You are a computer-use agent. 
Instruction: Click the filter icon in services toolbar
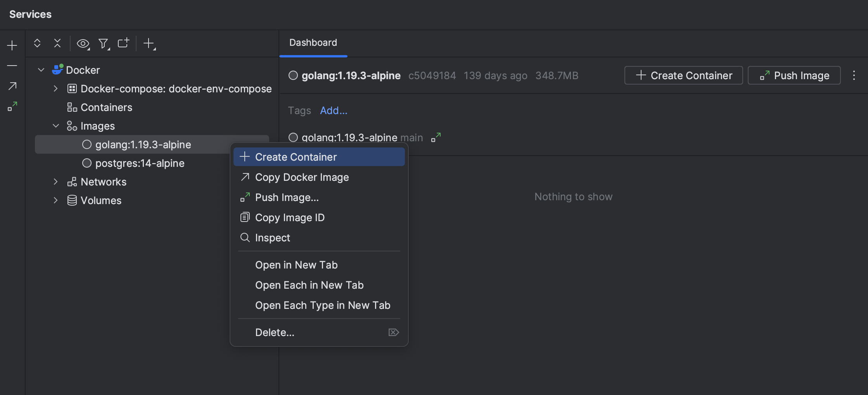tap(103, 44)
